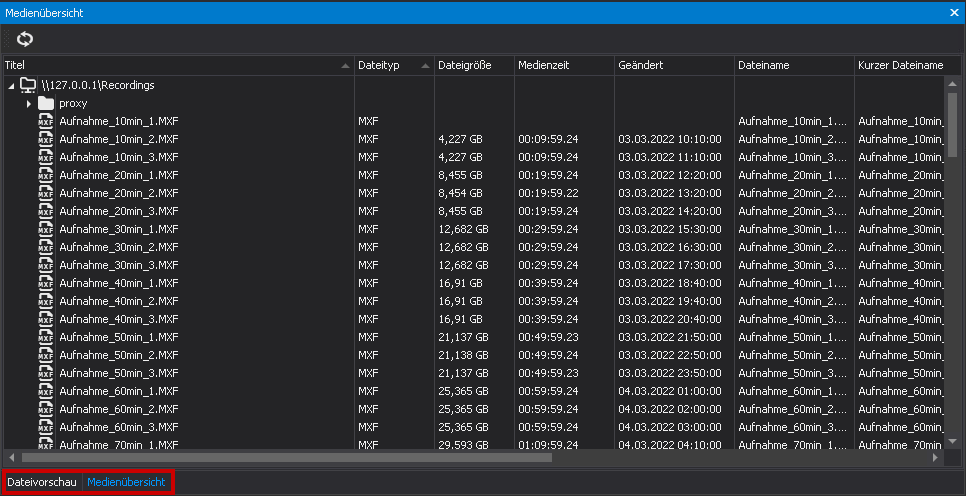Click the date 03.03.2022 23:50:00
The height and width of the screenshot is (496, 966).
point(670,373)
